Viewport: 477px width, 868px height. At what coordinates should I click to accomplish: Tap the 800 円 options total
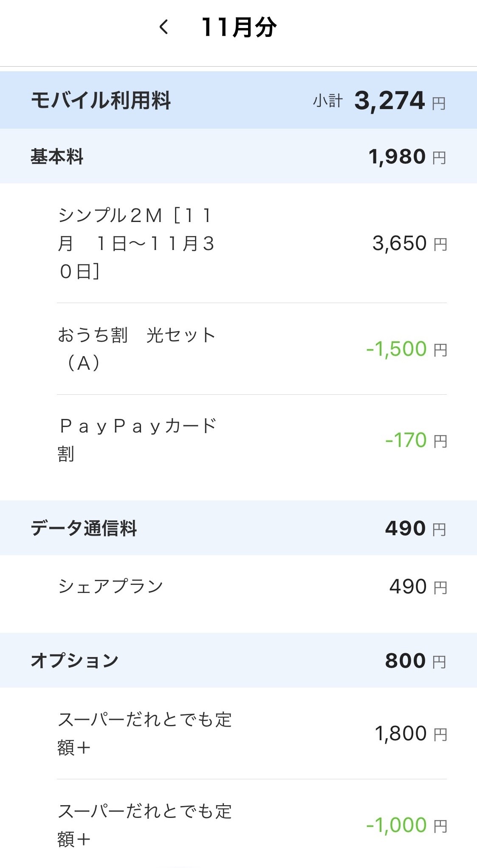pyautogui.click(x=415, y=661)
